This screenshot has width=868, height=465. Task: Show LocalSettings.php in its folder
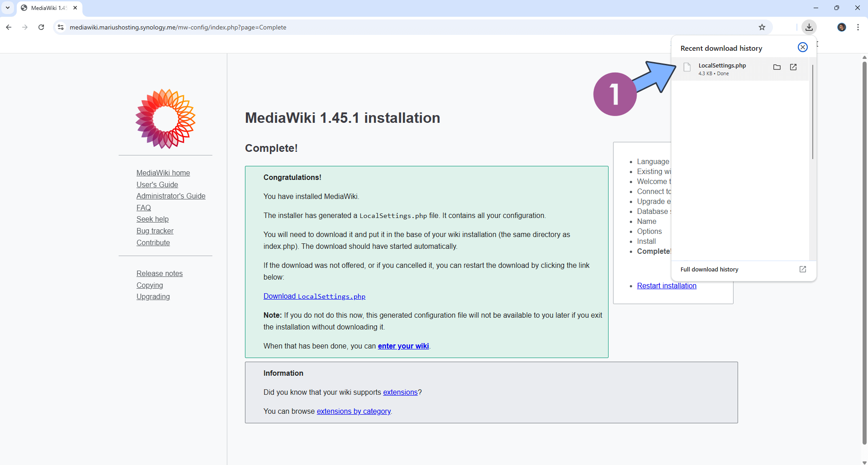tap(777, 67)
